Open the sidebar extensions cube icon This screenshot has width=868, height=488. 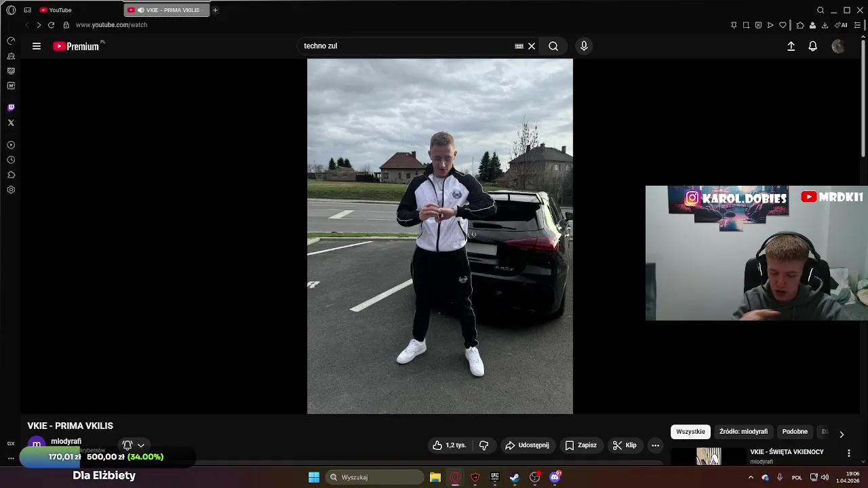click(x=11, y=175)
